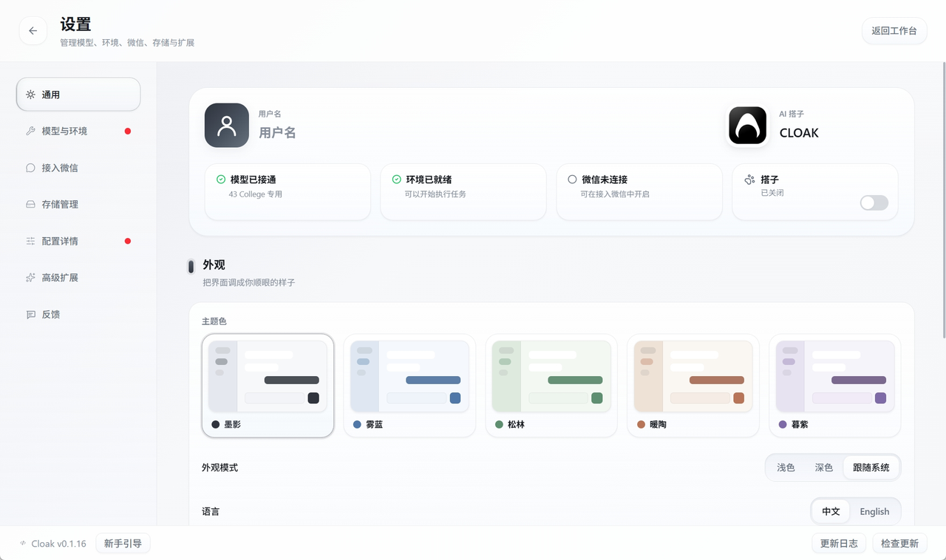Click the back arrow button
The width and height of the screenshot is (946, 560).
pyautogui.click(x=33, y=31)
